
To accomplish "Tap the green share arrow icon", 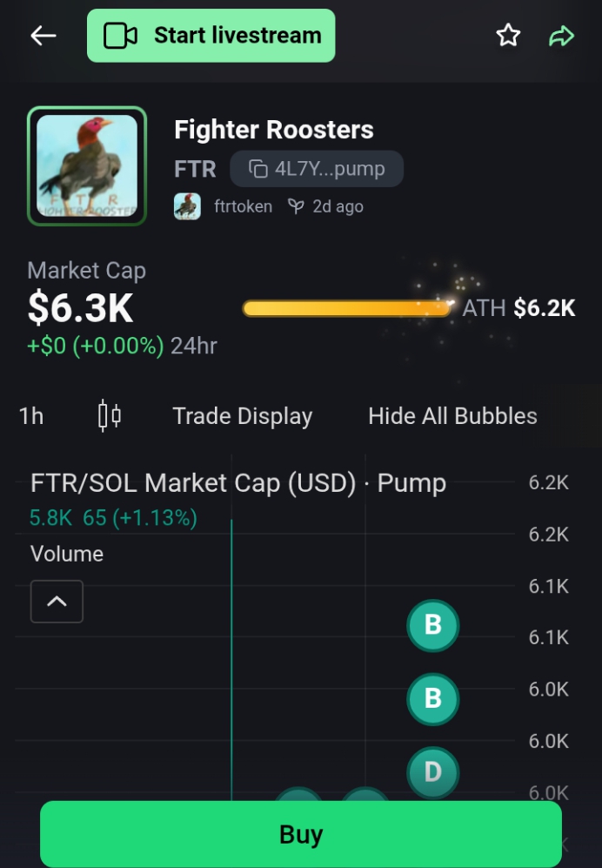I will (561, 36).
